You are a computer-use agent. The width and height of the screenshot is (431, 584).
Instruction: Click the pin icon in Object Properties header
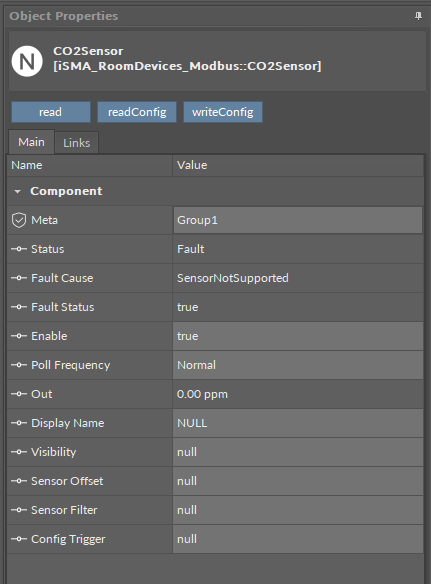click(418, 16)
